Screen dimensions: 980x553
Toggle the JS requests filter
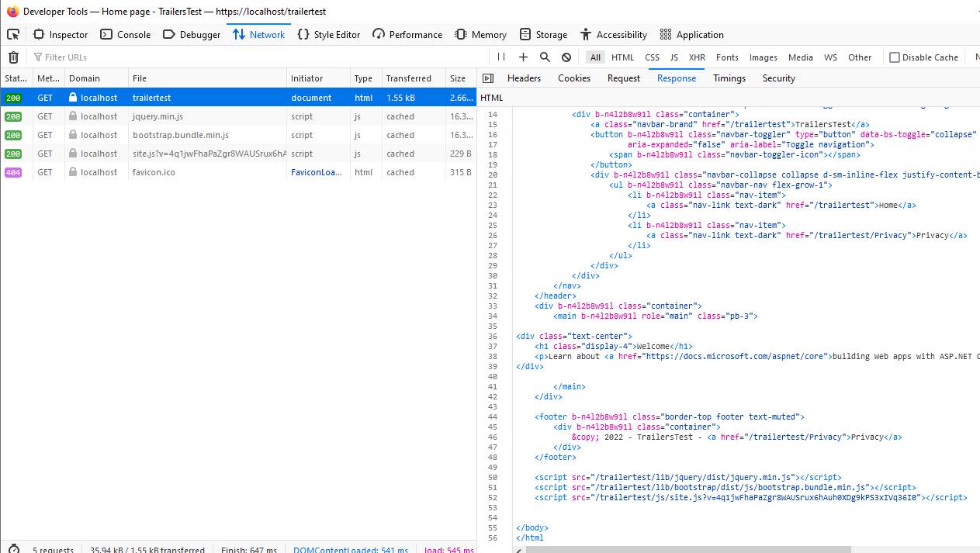pos(674,57)
